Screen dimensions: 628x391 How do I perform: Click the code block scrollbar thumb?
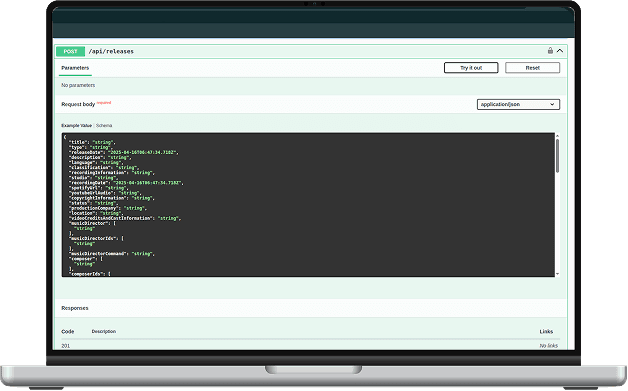click(557, 156)
